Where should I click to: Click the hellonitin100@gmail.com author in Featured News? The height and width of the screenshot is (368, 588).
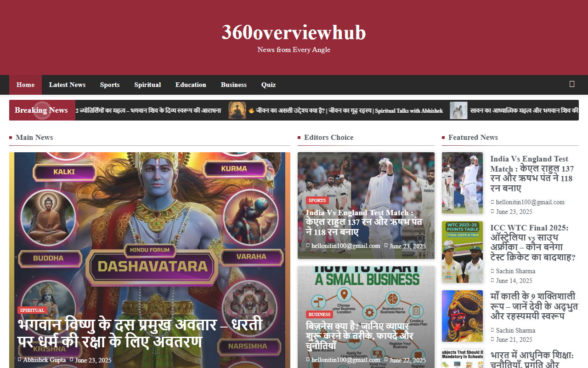530,202
